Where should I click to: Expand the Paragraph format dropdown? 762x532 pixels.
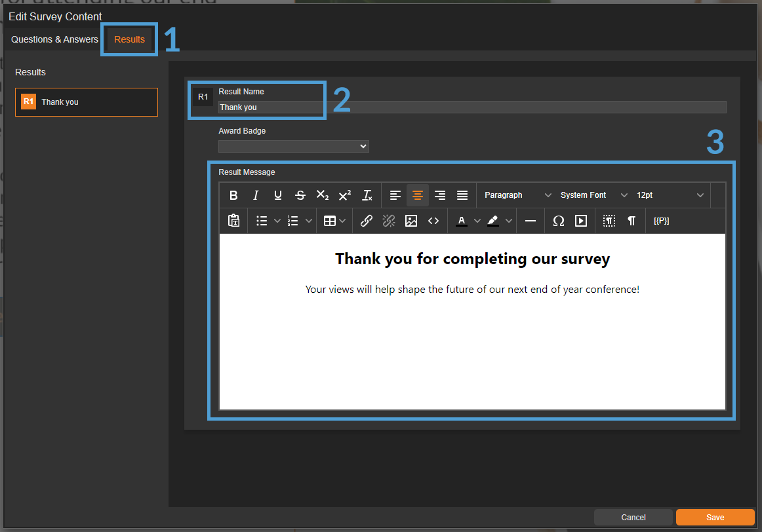click(x=517, y=195)
